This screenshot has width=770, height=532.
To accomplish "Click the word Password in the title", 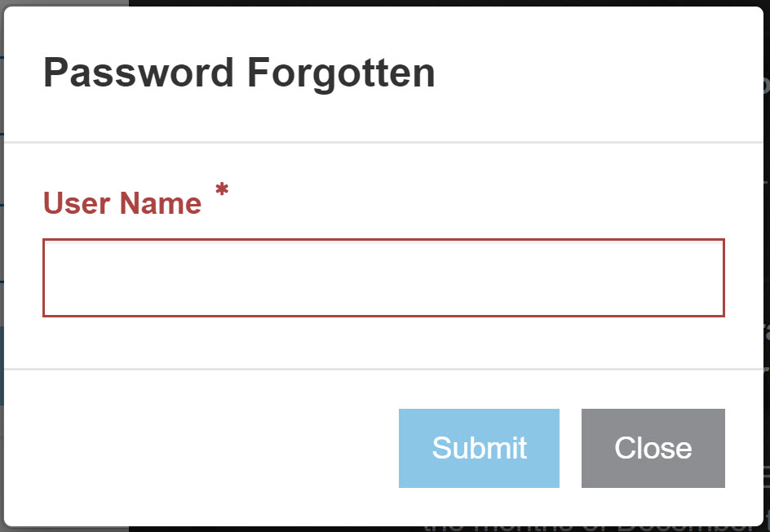I will coord(139,73).
